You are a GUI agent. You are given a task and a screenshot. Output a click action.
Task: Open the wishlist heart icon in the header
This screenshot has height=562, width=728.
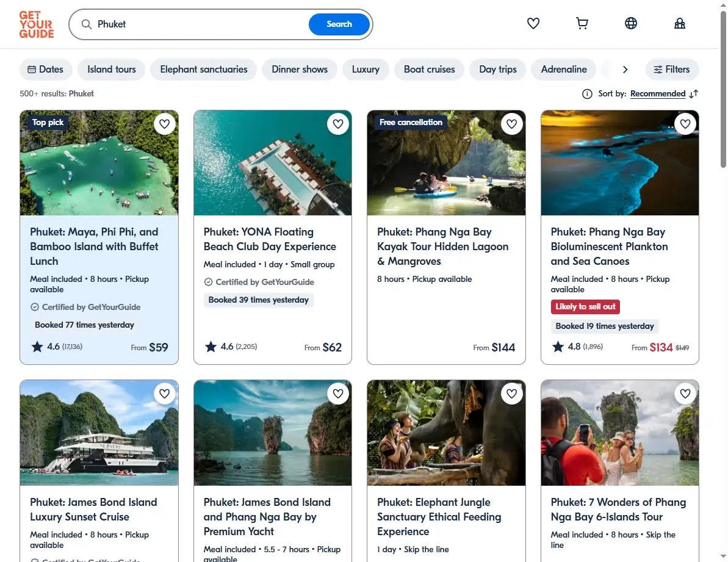pyautogui.click(x=533, y=23)
